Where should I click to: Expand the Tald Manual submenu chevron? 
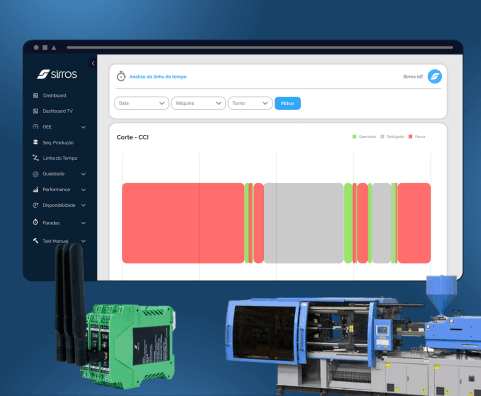(x=83, y=241)
